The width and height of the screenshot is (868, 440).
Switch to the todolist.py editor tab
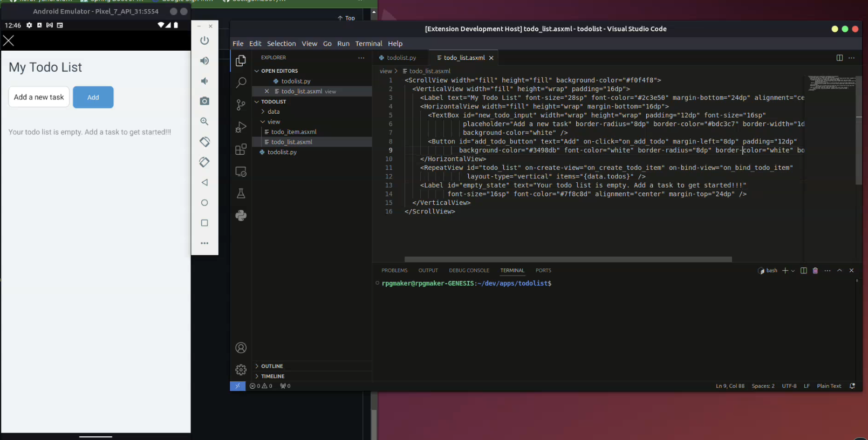(x=401, y=58)
